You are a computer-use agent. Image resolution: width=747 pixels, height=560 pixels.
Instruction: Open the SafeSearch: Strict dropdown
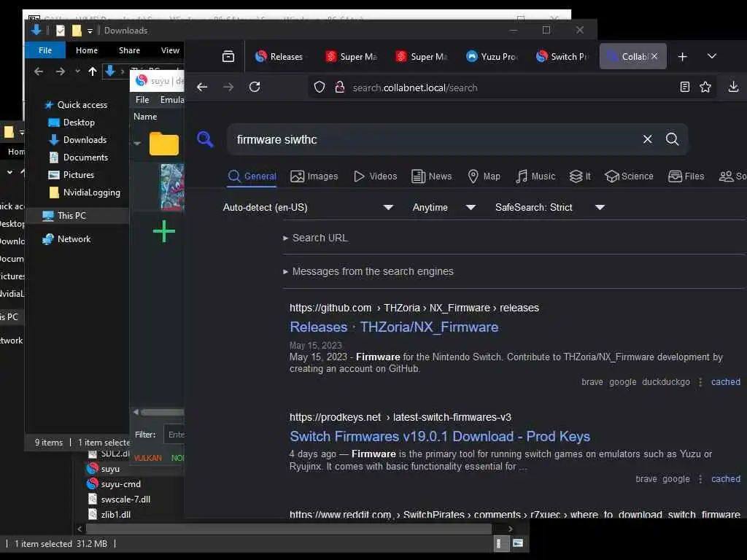tap(550, 207)
